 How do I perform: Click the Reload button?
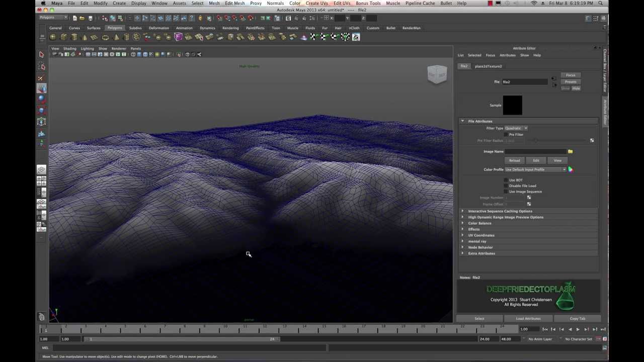(x=514, y=160)
